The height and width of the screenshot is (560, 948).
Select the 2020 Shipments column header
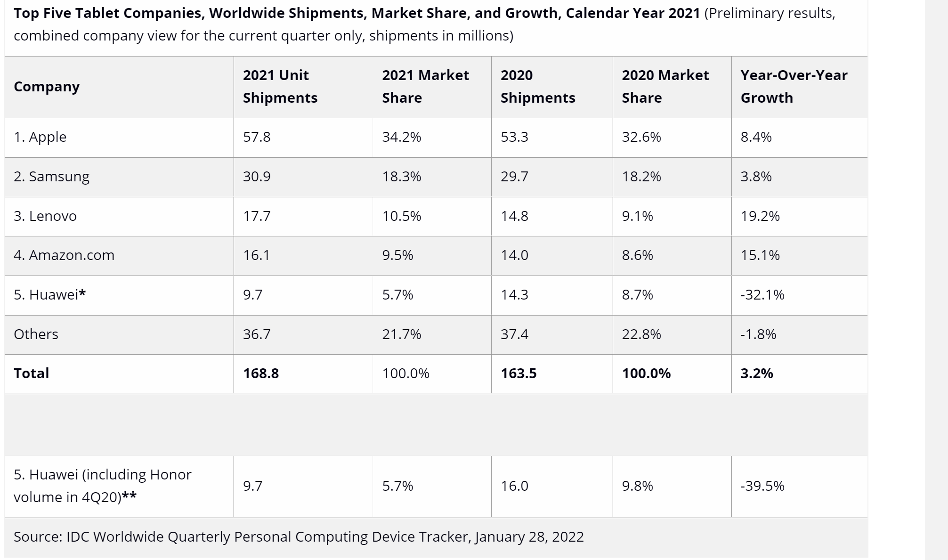tap(537, 87)
